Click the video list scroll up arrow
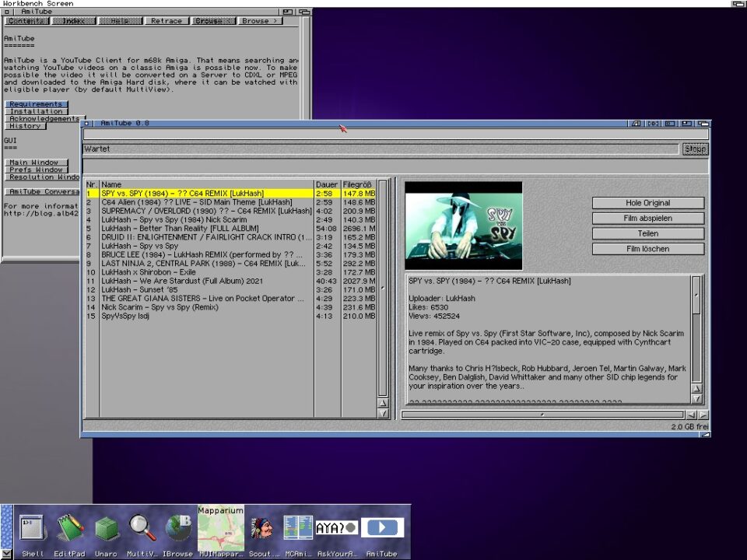 coord(383,404)
